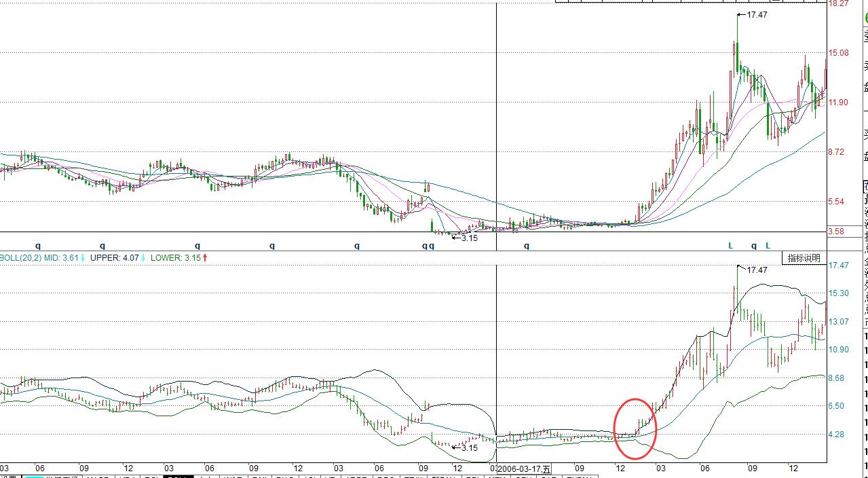Image resolution: width=868 pixels, height=478 pixels.
Task: Click the 3.58 price axis label
Action: 836,232
